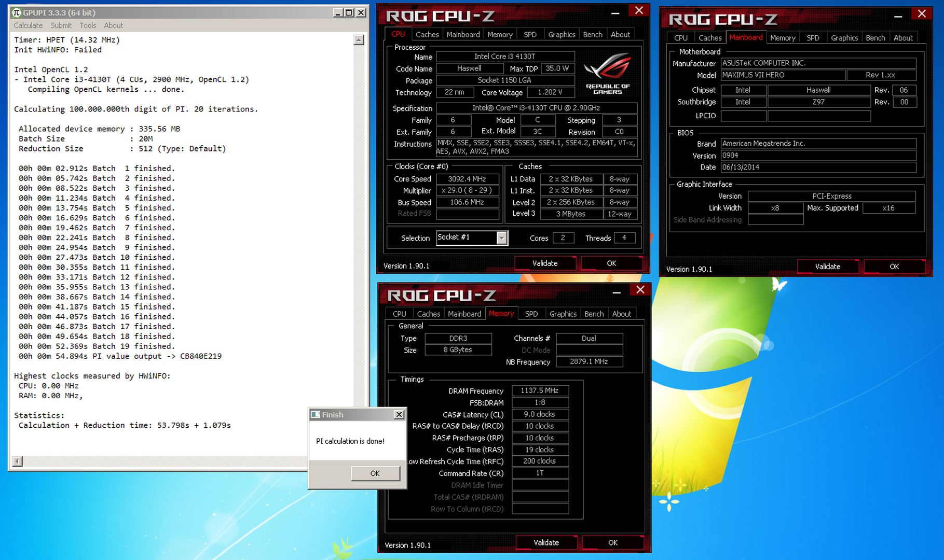This screenshot has width=944, height=560.
Task: Click OK in the Finish dialog
Action: pos(375,473)
